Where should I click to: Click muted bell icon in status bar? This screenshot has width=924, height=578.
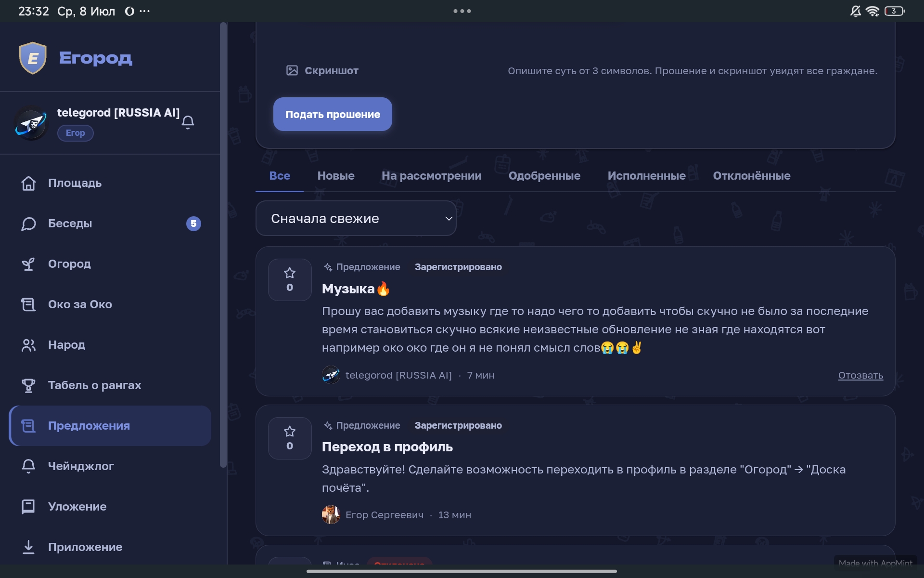pyautogui.click(x=856, y=11)
